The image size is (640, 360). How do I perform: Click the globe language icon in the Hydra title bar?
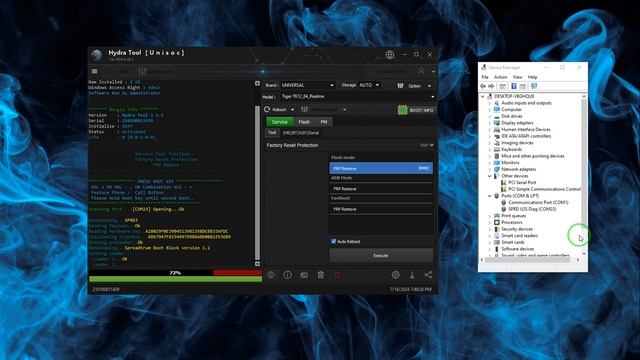coord(390,54)
